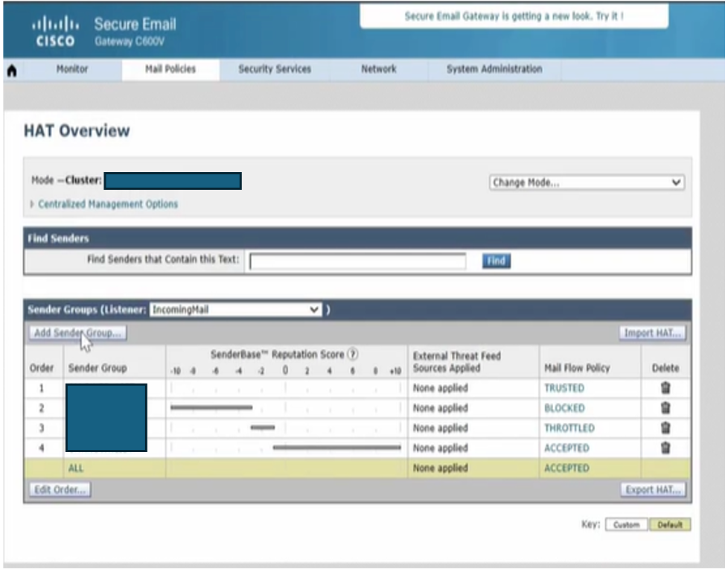
Task: Click the Cisco logo
Action: point(54,32)
